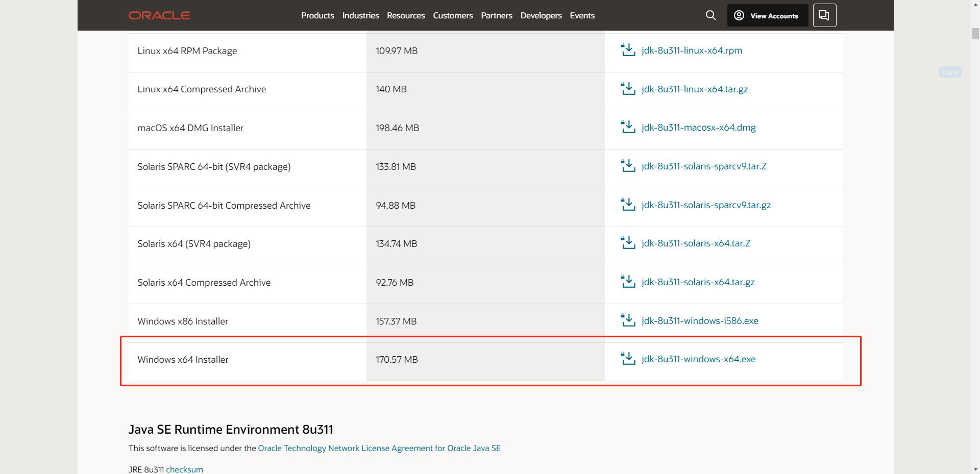Viewport: 980px width, 474px height.
Task: Open the Resources menu
Action: pos(406,15)
